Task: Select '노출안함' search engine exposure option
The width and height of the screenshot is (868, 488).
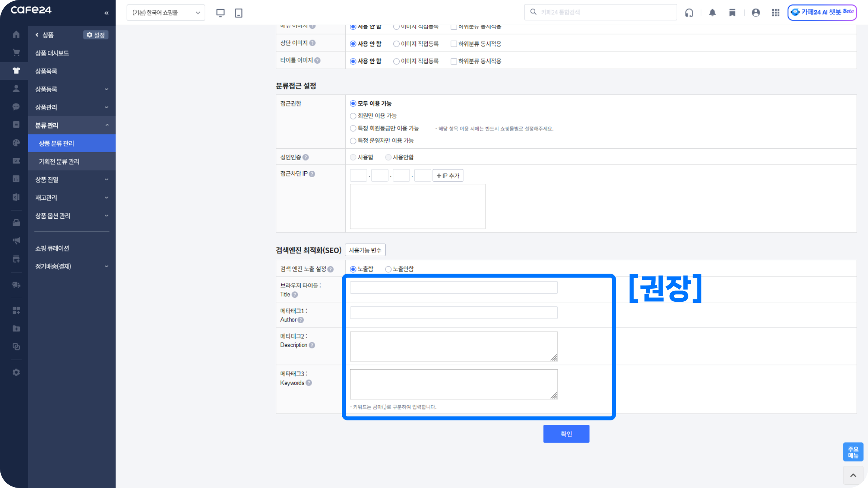Action: click(x=388, y=269)
